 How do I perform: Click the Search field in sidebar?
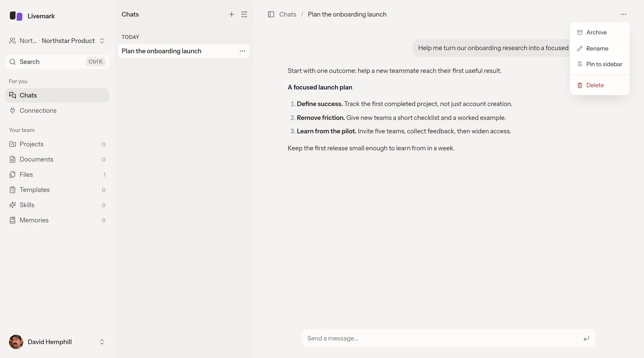(57, 62)
